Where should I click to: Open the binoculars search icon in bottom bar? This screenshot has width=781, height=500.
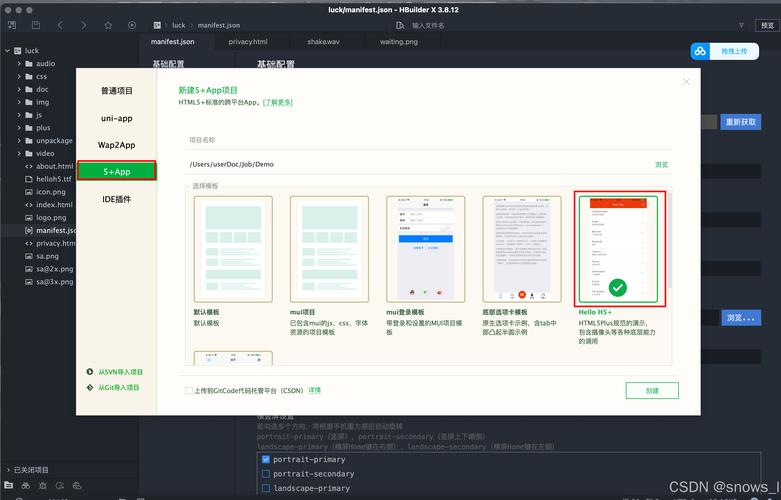[25, 485]
